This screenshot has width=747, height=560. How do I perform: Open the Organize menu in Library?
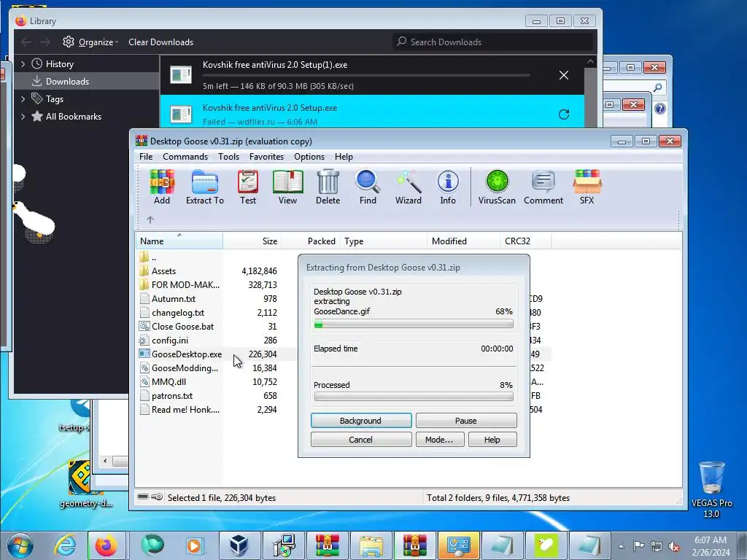(90, 42)
